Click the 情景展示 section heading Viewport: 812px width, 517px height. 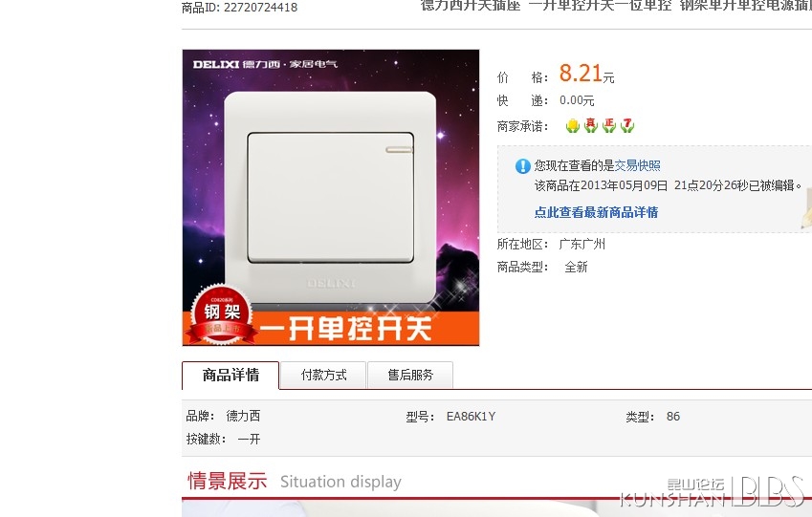point(227,481)
